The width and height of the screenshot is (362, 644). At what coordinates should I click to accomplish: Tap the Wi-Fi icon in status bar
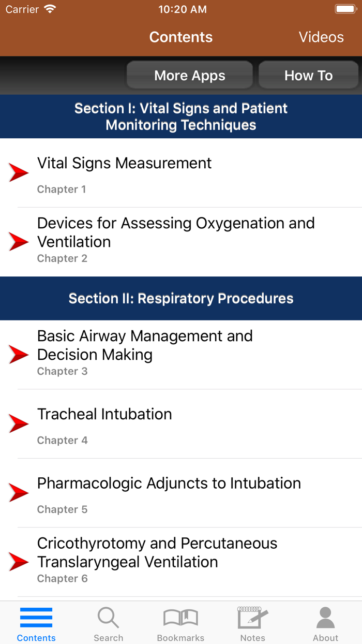pyautogui.click(x=50, y=9)
